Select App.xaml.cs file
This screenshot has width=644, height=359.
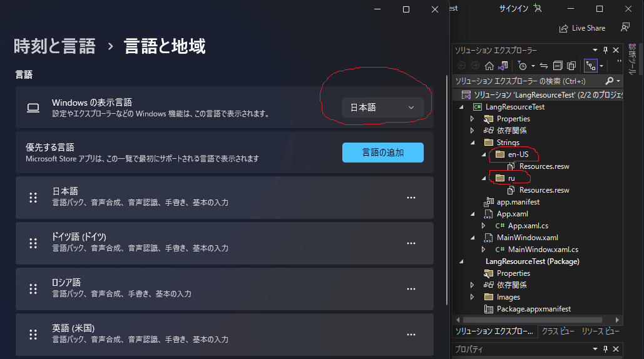[x=528, y=226]
